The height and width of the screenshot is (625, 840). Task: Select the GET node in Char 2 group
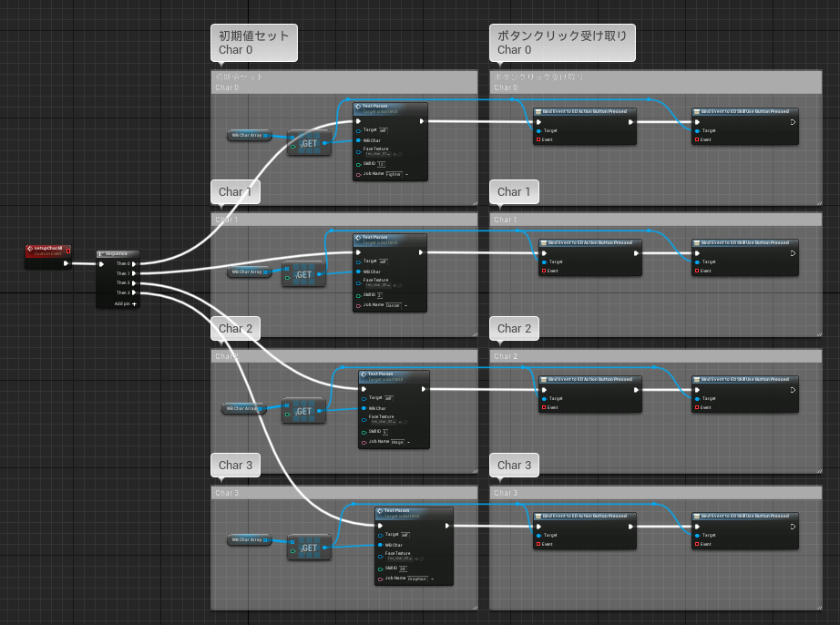coord(303,411)
